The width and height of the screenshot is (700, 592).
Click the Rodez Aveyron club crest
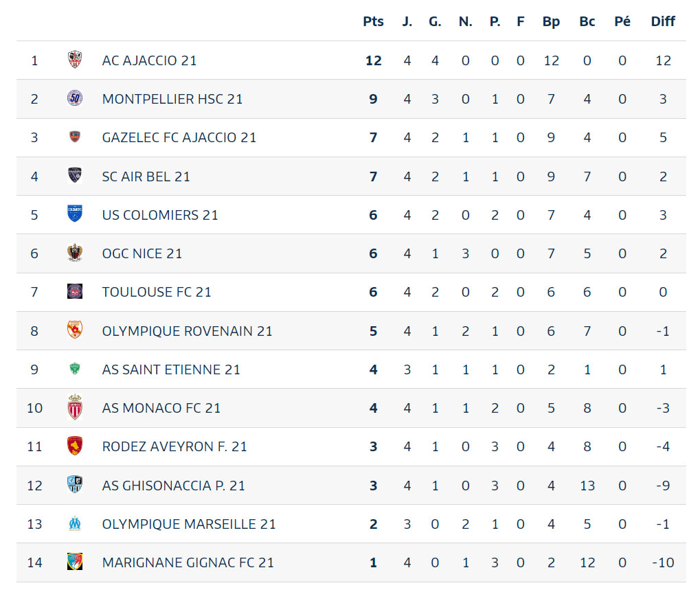75,446
